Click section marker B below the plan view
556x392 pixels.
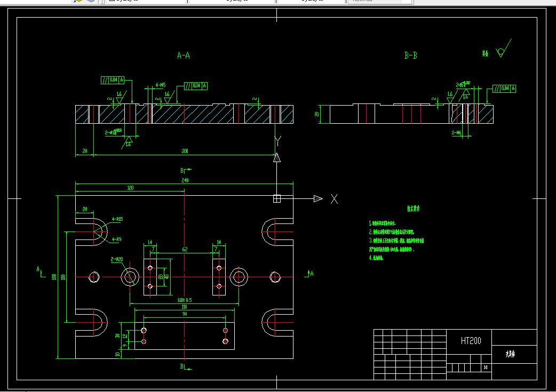pos(182,366)
